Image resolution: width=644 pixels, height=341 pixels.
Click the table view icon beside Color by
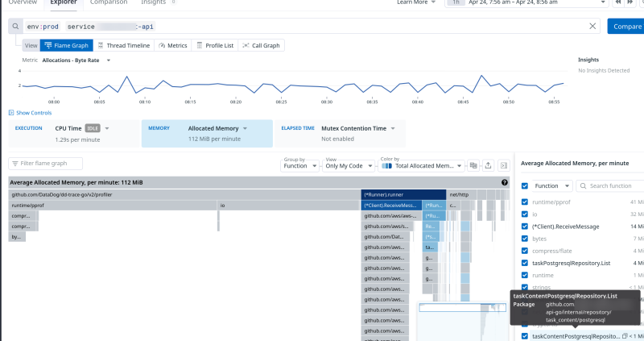[x=473, y=164]
